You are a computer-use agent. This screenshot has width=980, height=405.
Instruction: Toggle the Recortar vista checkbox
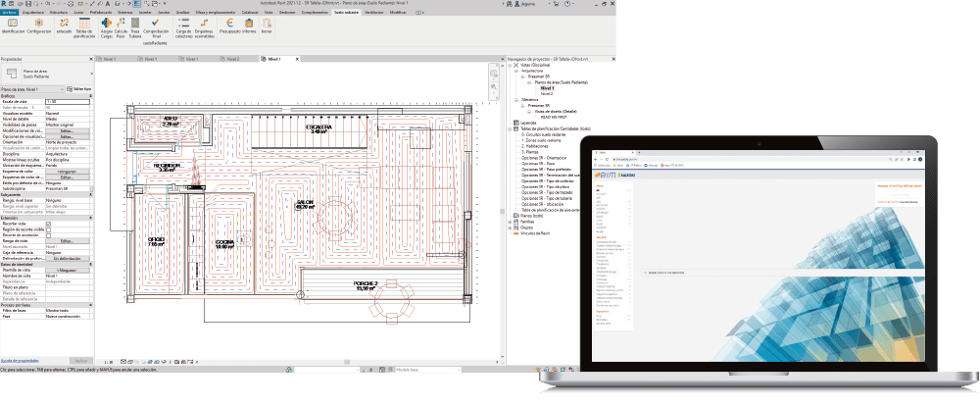tap(48, 223)
